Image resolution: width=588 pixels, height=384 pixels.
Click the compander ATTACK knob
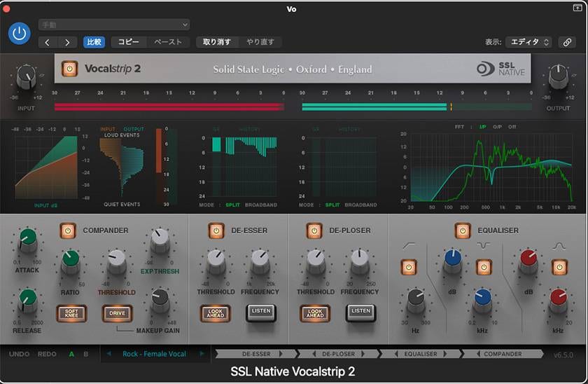point(28,240)
